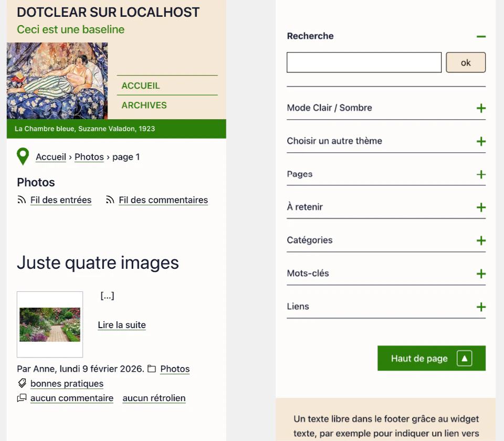The image size is (504, 441).
Task: Click the La Chambre bleue header painting
Action: 57,81
